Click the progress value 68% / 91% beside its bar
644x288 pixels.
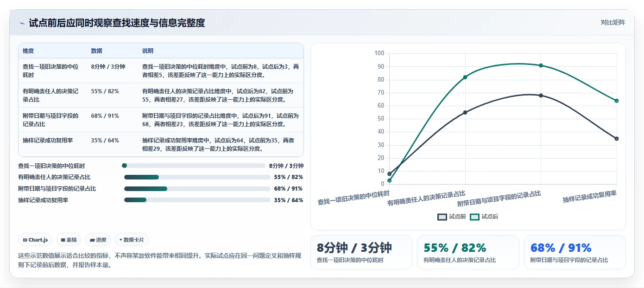pos(289,189)
